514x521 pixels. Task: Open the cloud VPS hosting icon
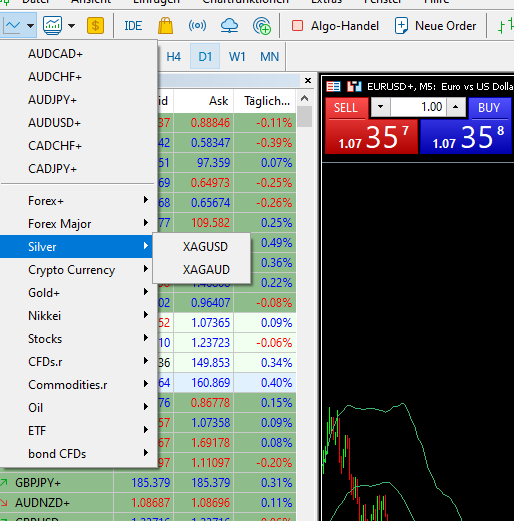click(229, 26)
